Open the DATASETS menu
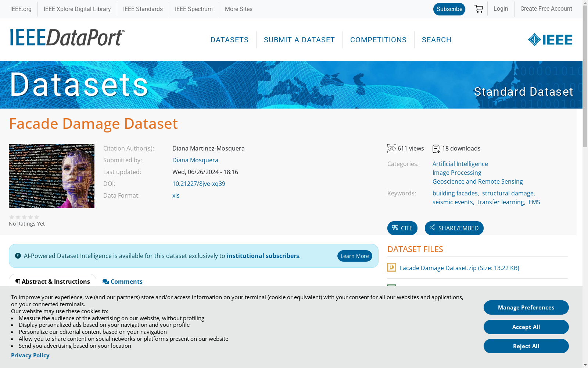Screen dimensions: 588x368 (x=230, y=40)
